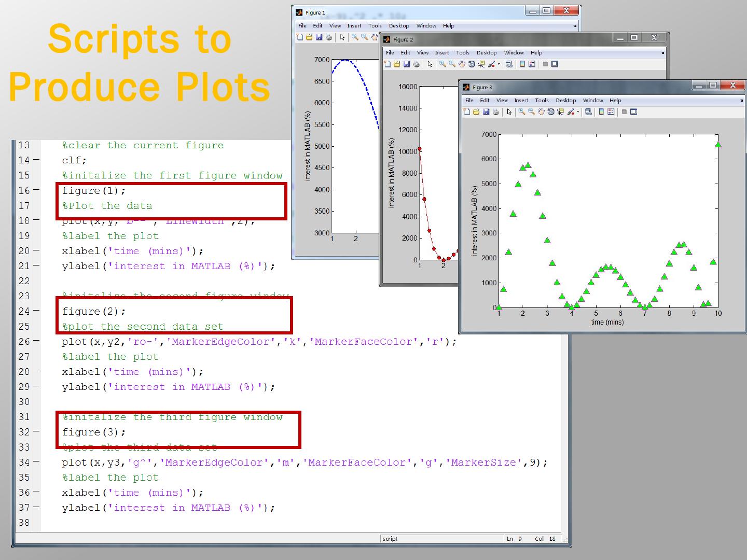
Task: Click Zoom Out icon in Figure 2 toolbar
Action: 452,64
